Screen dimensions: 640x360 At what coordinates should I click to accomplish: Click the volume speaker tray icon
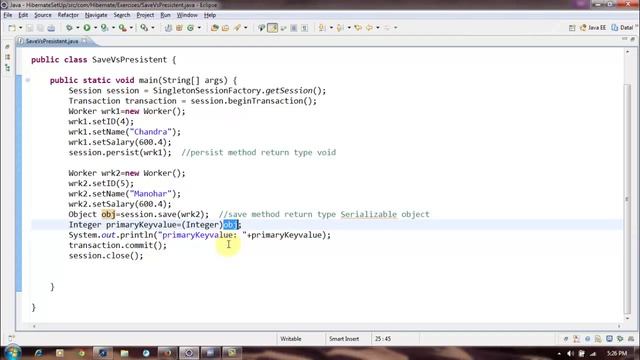[570, 353]
